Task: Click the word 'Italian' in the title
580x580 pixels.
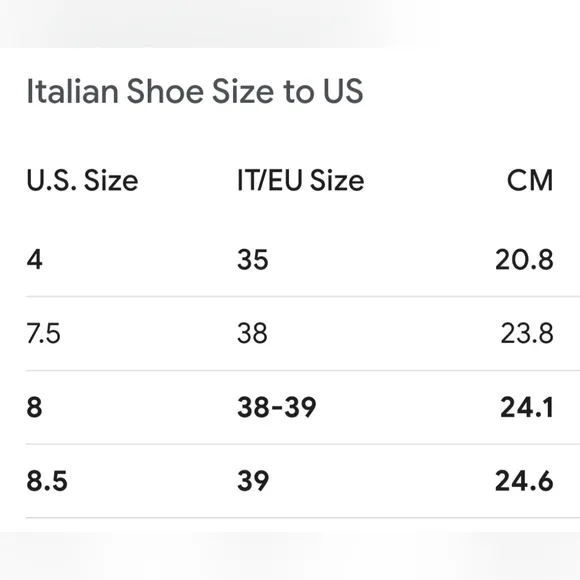Action: pos(72,91)
